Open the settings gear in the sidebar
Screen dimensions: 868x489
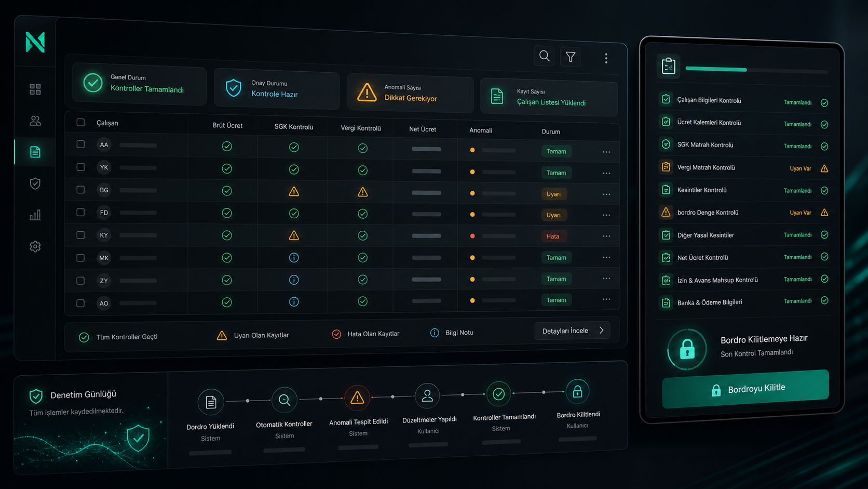pos(35,246)
